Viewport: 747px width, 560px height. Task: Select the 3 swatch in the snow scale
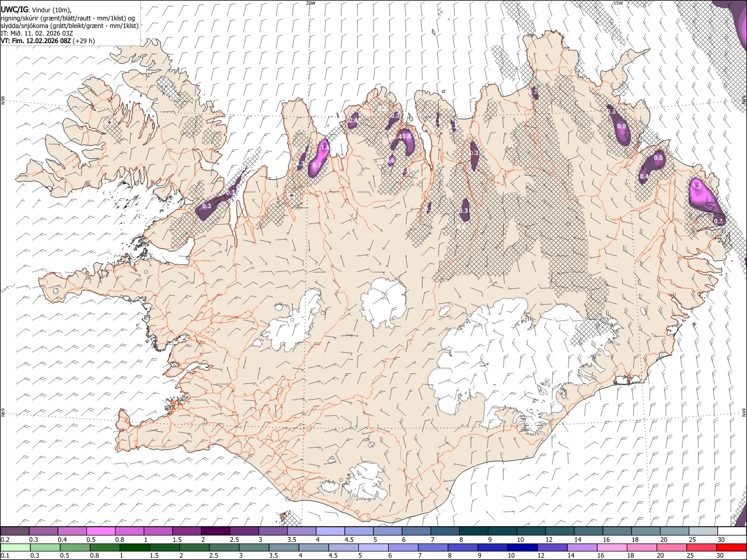pyautogui.click(x=273, y=531)
